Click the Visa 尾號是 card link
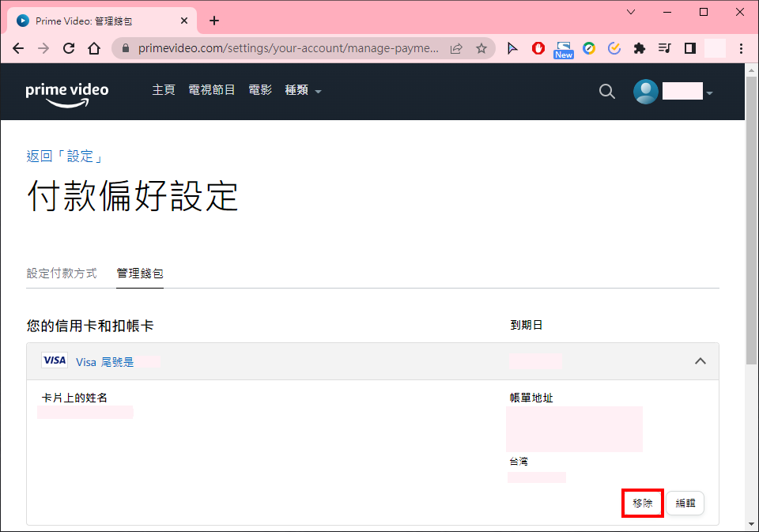Image resolution: width=759 pixels, height=532 pixels. point(104,362)
